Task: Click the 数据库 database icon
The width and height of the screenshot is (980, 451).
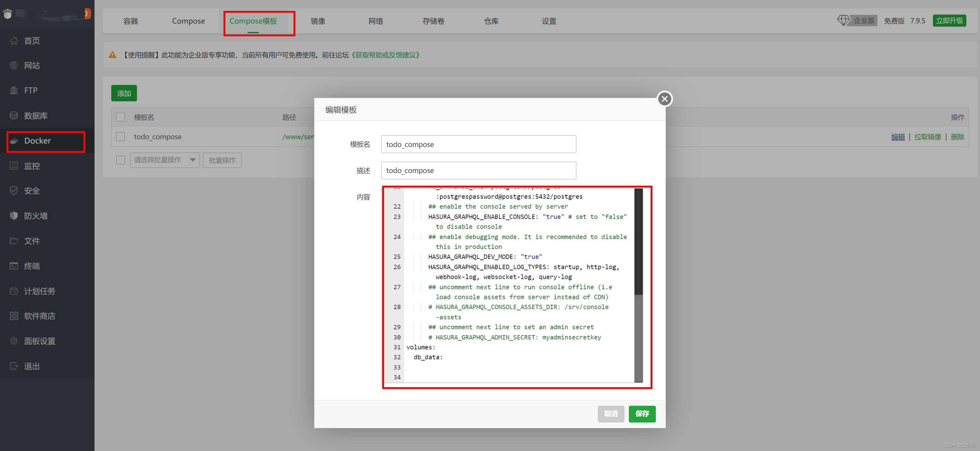Action: coord(14,115)
